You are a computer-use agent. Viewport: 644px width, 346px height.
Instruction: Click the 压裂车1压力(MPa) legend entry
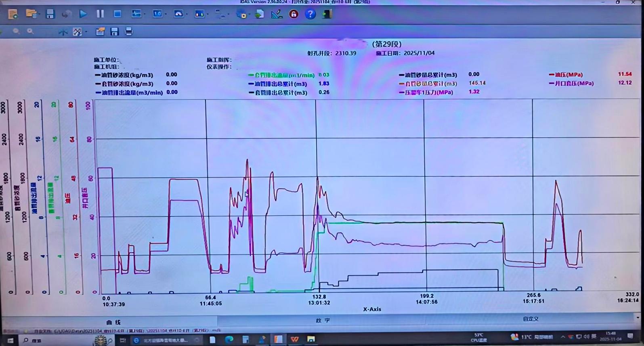click(426, 92)
